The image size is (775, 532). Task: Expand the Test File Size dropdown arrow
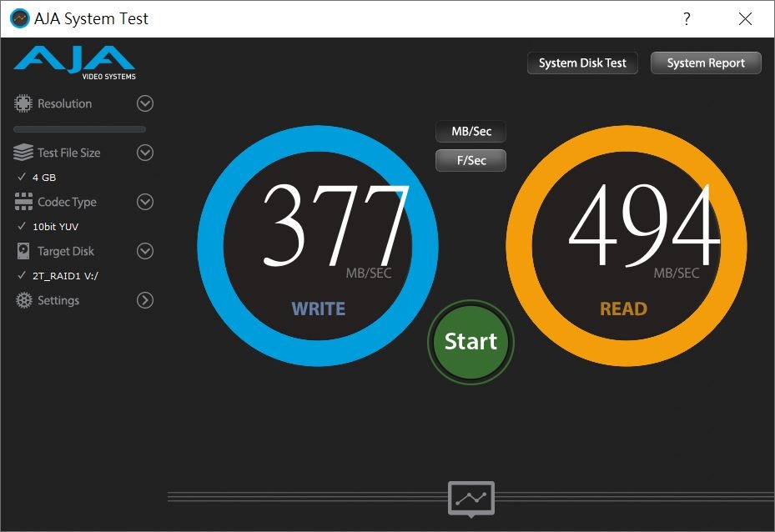click(x=145, y=153)
